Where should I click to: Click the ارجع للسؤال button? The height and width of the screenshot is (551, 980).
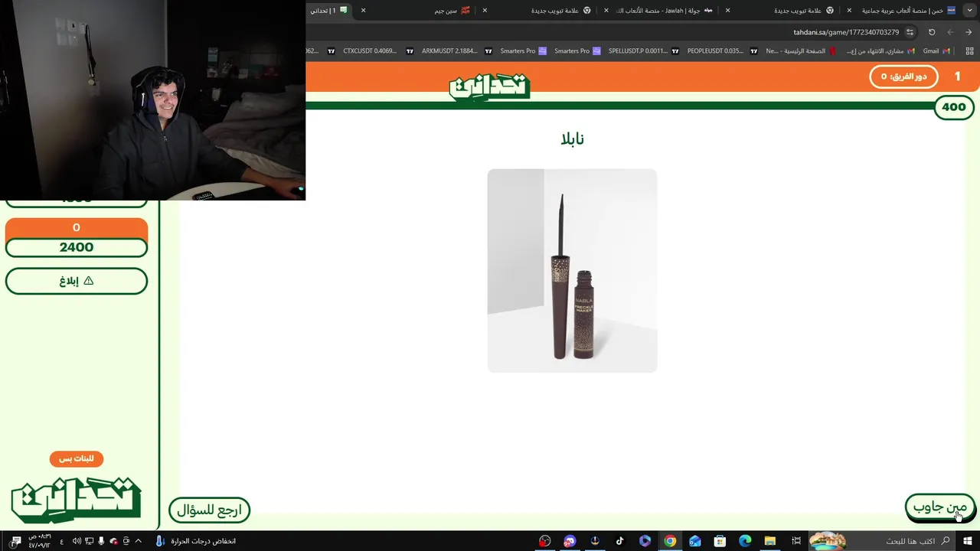209,510
